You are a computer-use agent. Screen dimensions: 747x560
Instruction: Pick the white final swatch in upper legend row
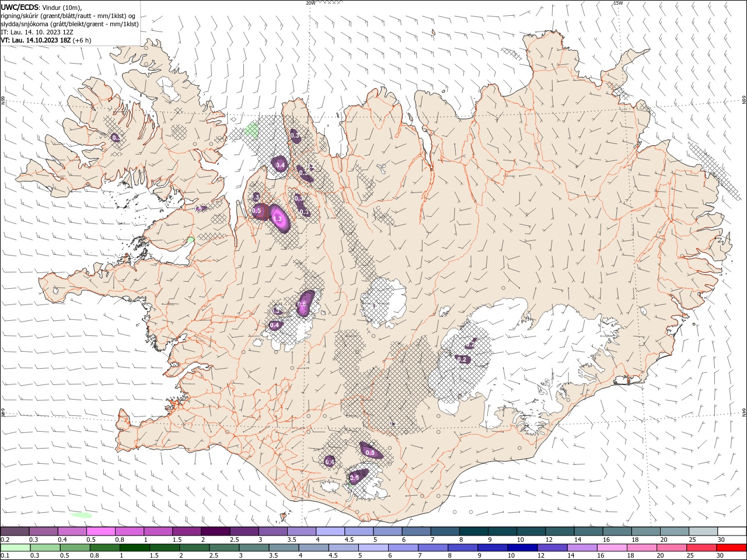tap(732, 531)
